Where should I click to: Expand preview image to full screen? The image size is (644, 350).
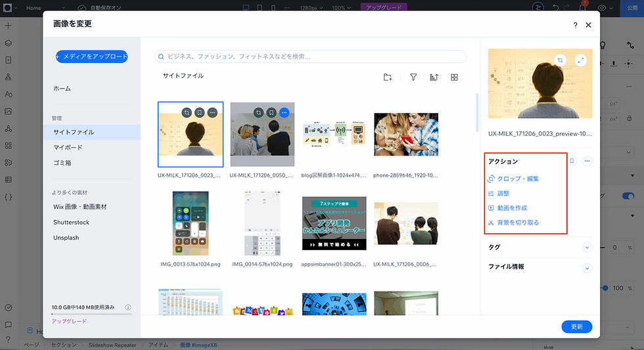point(580,60)
